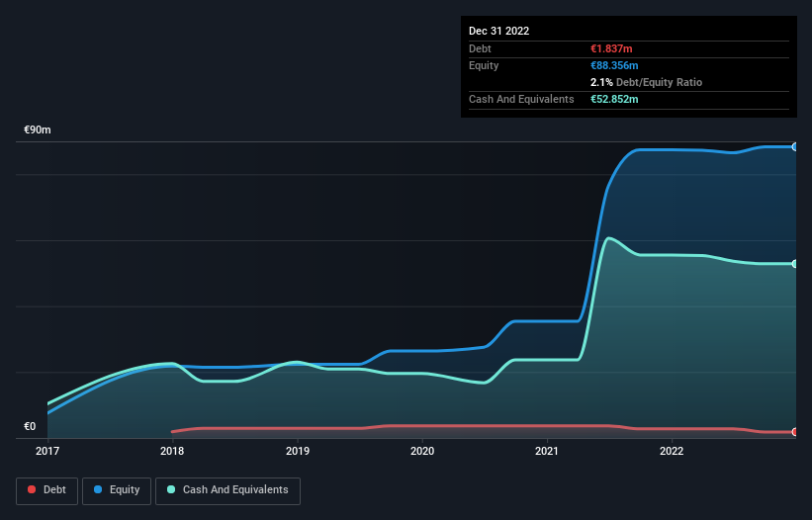
Task: Click the 2021 x-axis label
Action: (x=547, y=451)
